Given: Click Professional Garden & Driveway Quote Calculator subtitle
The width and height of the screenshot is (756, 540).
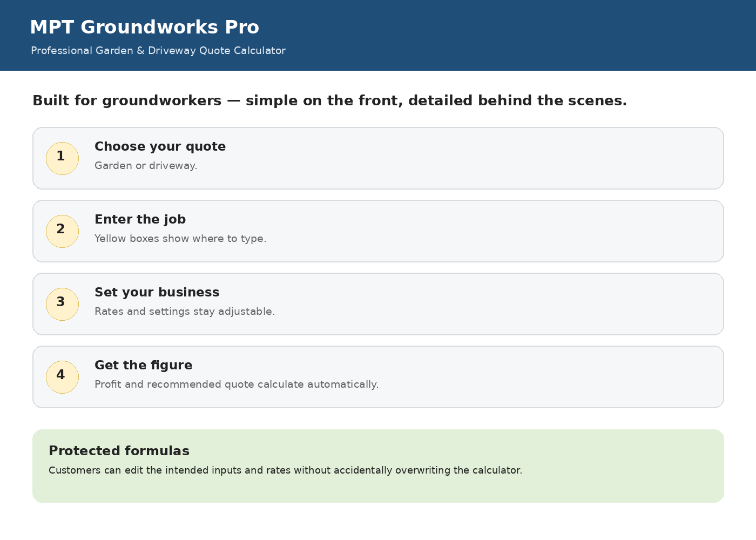Looking at the screenshot, I should pos(158,51).
